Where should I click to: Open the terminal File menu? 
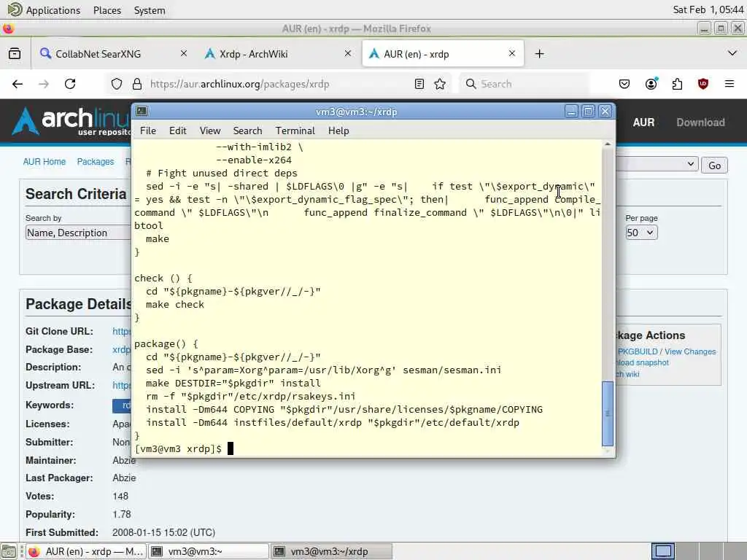[x=147, y=131]
